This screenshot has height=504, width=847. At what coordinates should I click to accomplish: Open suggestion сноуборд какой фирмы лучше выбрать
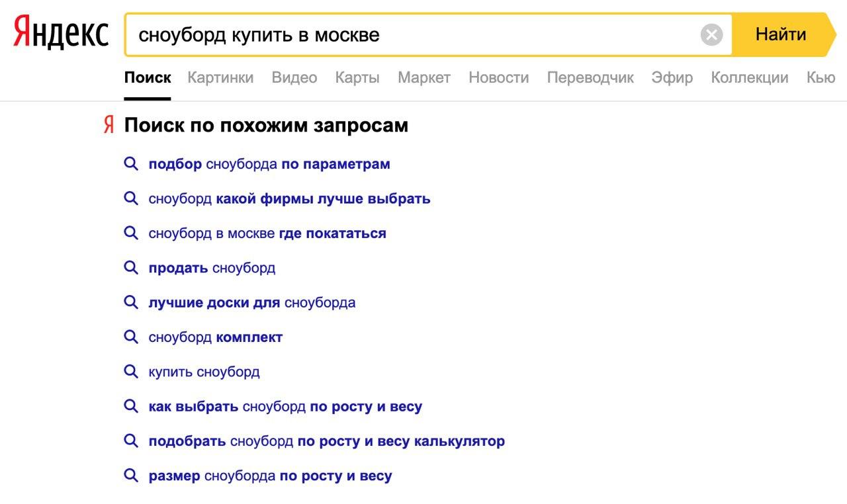(289, 198)
